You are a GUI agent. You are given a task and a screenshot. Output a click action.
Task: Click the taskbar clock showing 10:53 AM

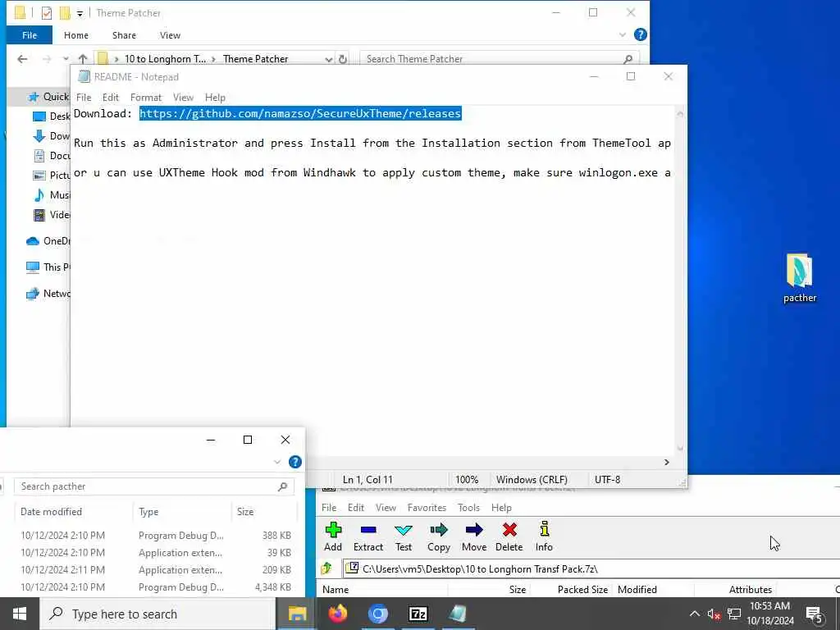click(x=769, y=614)
